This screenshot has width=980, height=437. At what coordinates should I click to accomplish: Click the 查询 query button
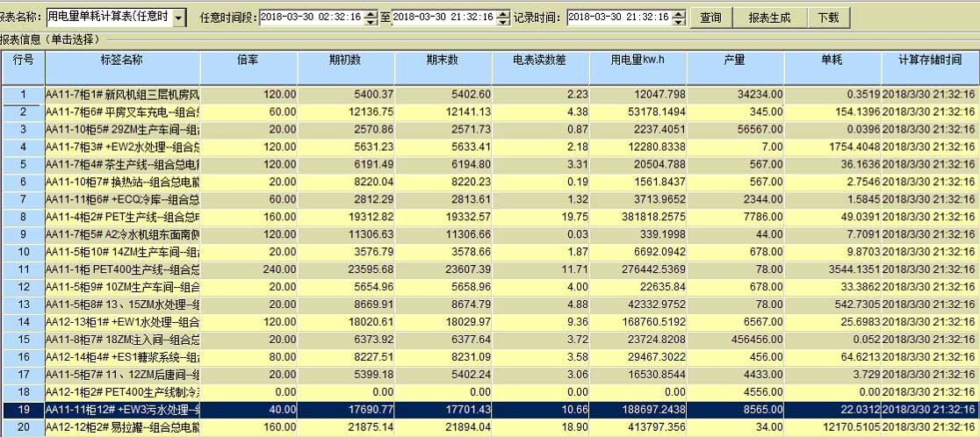(710, 18)
